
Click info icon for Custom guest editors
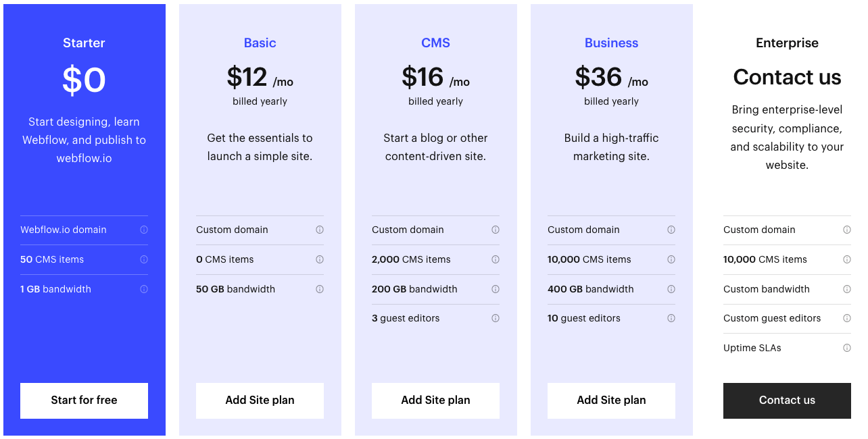[847, 318]
